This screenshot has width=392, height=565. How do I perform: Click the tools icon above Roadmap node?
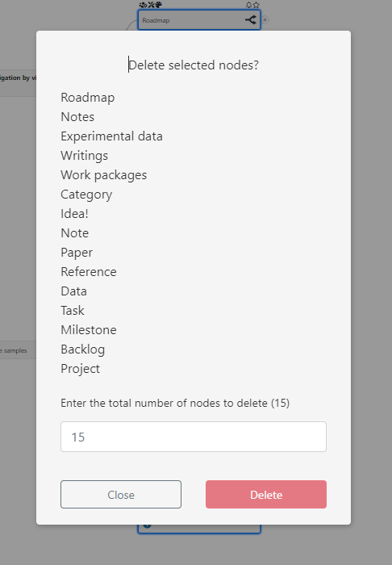[x=151, y=5]
